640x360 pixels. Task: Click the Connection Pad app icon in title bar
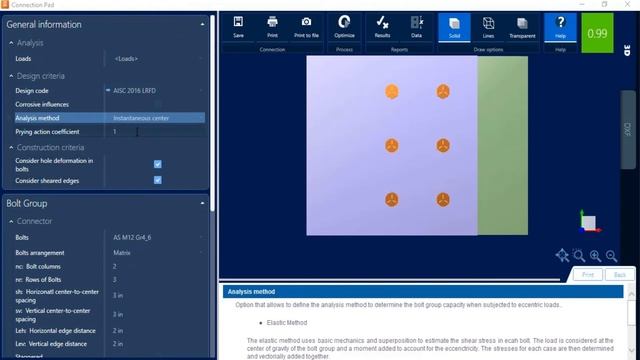tap(5, 4)
